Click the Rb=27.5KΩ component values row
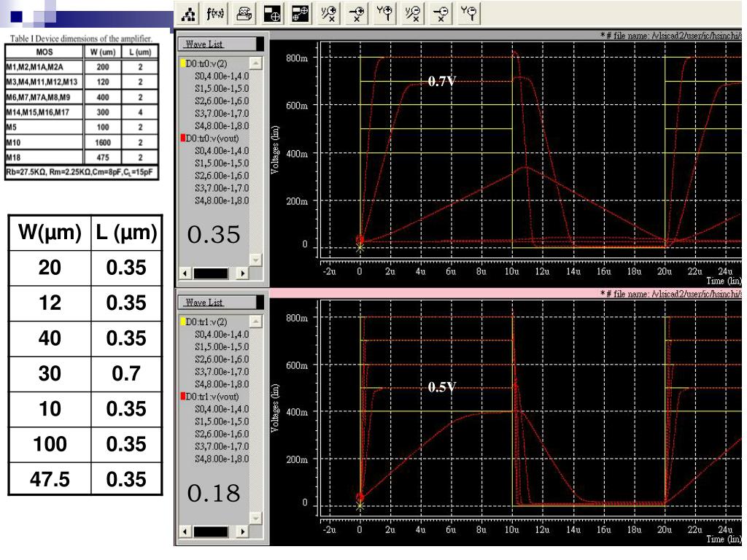This screenshot has width=747, height=560. point(82,172)
